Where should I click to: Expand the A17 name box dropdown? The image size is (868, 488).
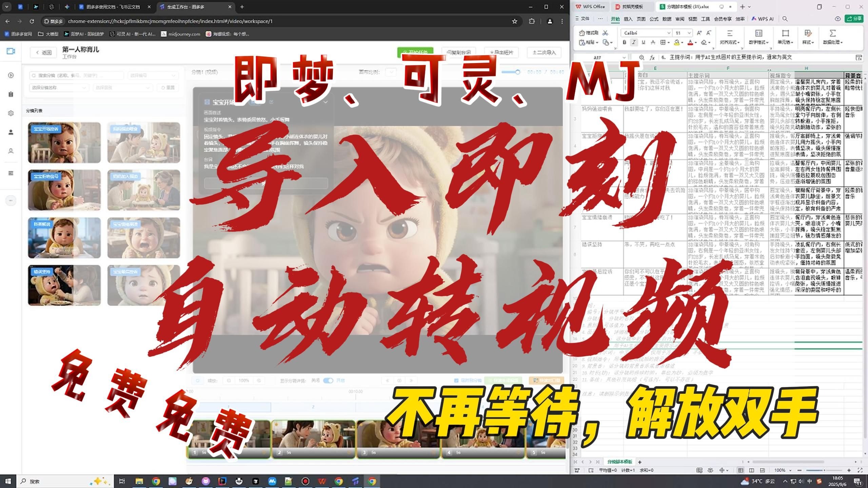click(x=624, y=58)
